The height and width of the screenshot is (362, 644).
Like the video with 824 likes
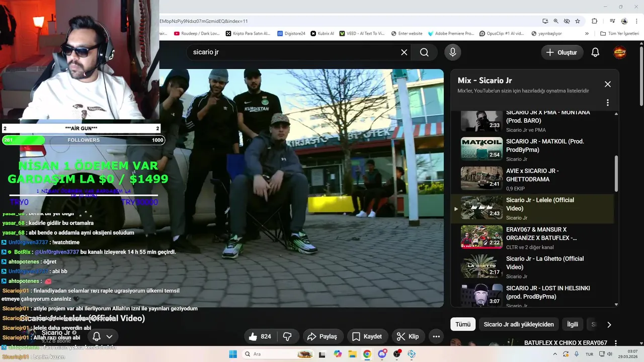point(260,336)
